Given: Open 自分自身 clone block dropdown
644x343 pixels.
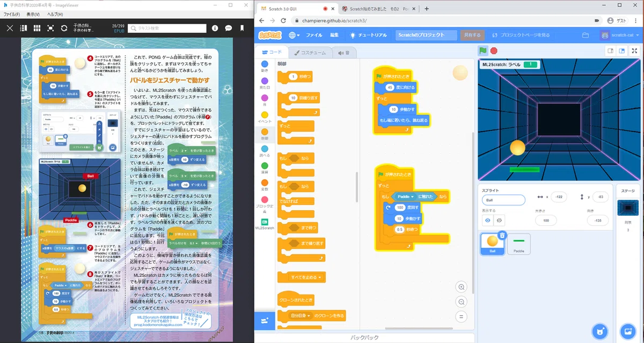Looking at the screenshot, I should point(299,316).
